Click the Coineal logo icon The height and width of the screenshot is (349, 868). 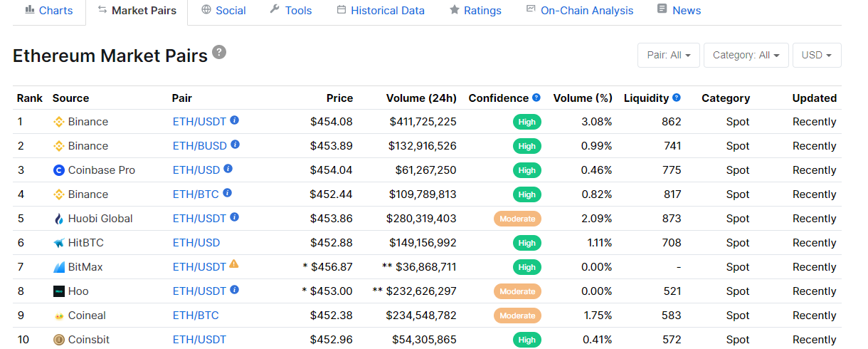click(59, 316)
